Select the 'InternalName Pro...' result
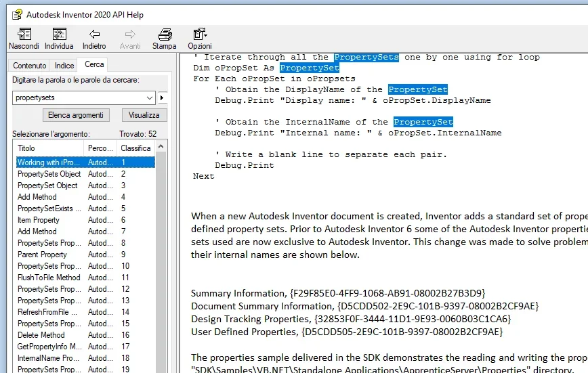 85,358
